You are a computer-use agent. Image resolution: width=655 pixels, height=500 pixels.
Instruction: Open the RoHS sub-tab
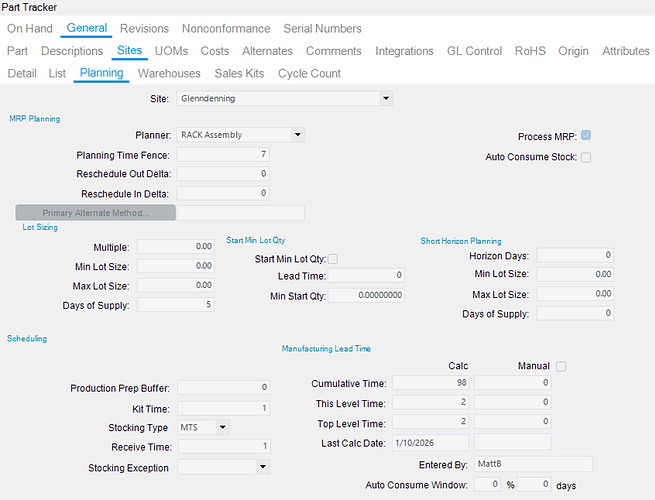coord(530,51)
